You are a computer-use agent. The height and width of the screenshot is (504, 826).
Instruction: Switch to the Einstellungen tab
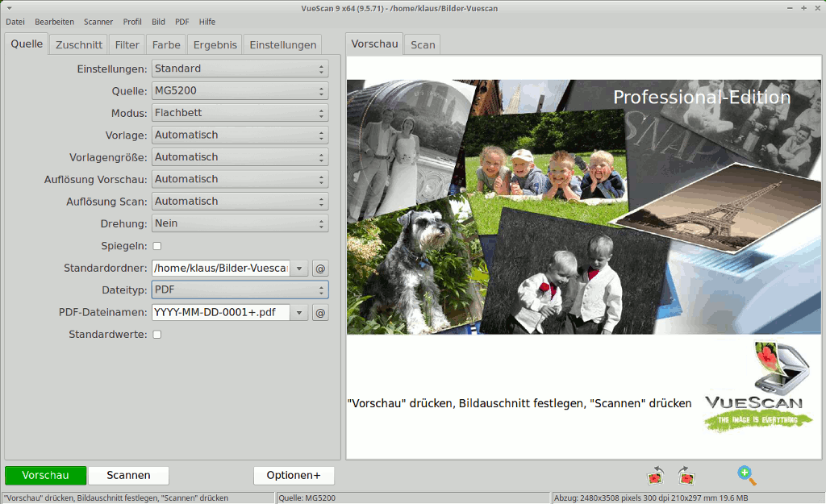click(283, 45)
